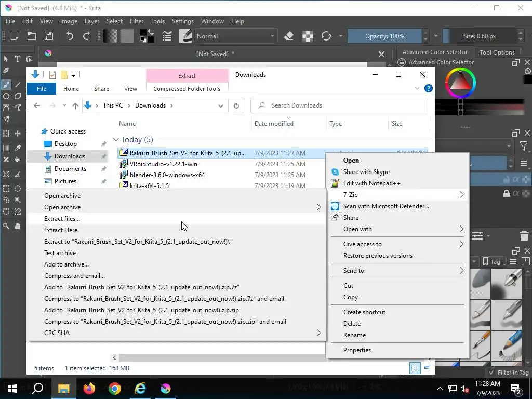Click the Explorer back arrow button
The width and height of the screenshot is (532, 399).
tap(37, 105)
